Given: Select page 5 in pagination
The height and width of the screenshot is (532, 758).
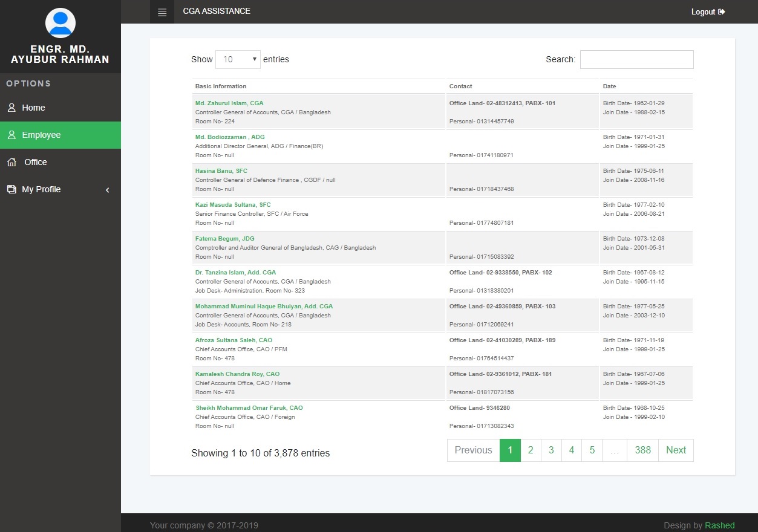Looking at the screenshot, I should [x=592, y=450].
